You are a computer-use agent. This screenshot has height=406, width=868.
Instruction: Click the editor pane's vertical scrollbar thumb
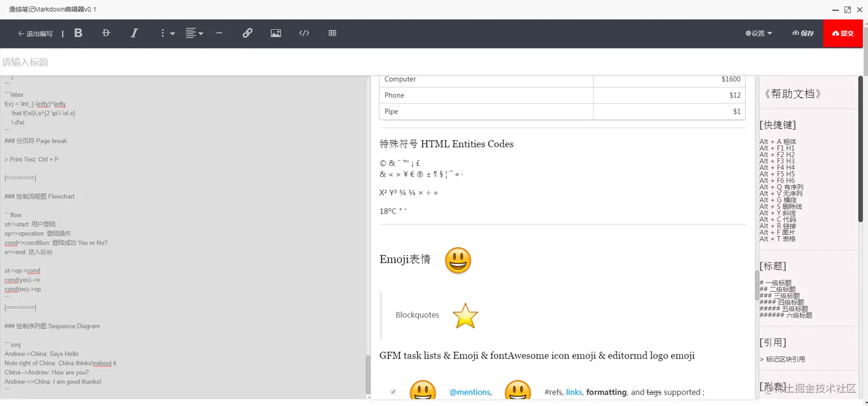(x=368, y=374)
